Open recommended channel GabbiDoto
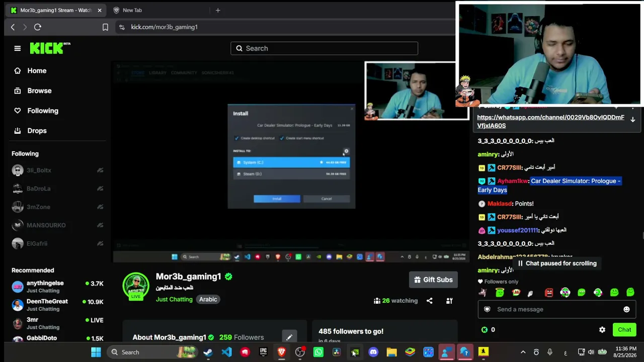 point(57,339)
